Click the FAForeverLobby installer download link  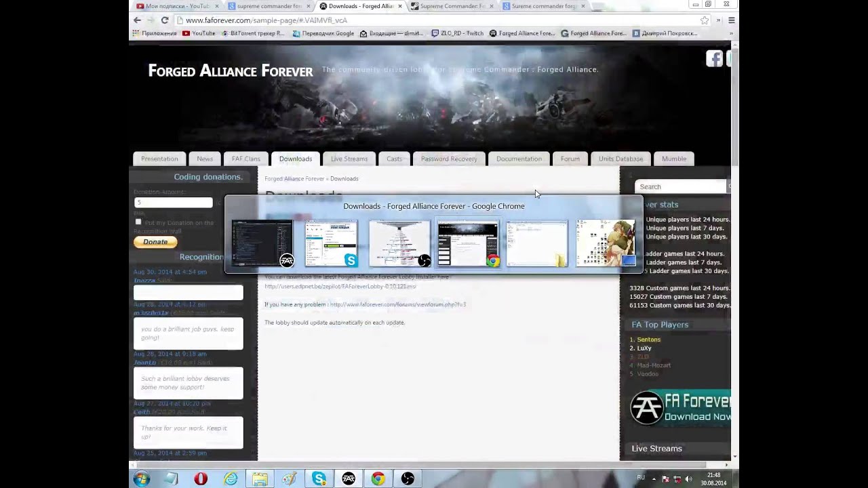point(340,286)
